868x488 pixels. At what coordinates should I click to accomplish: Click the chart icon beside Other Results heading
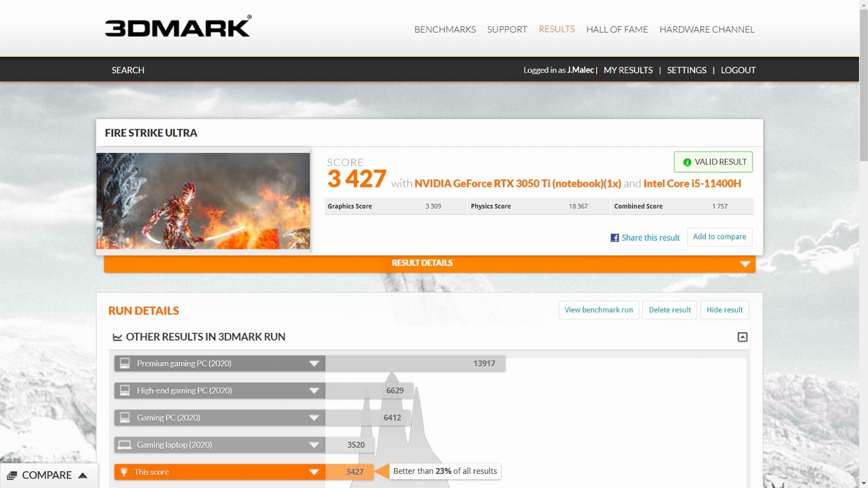coord(117,337)
